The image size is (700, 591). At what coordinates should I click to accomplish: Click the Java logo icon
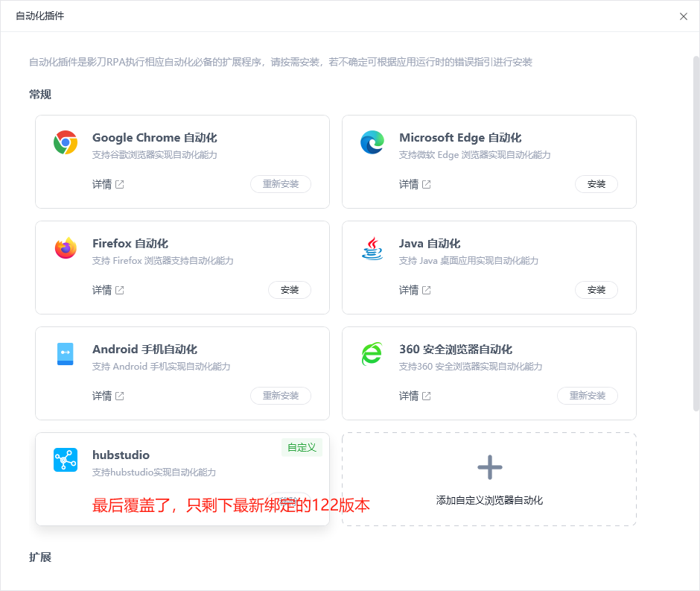click(372, 248)
